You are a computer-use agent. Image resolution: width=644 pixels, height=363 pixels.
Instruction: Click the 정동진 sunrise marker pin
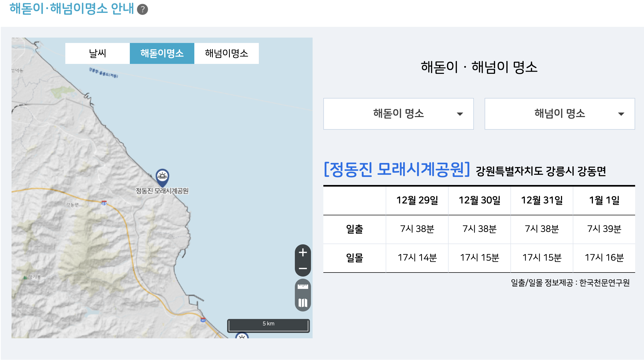[162, 177]
